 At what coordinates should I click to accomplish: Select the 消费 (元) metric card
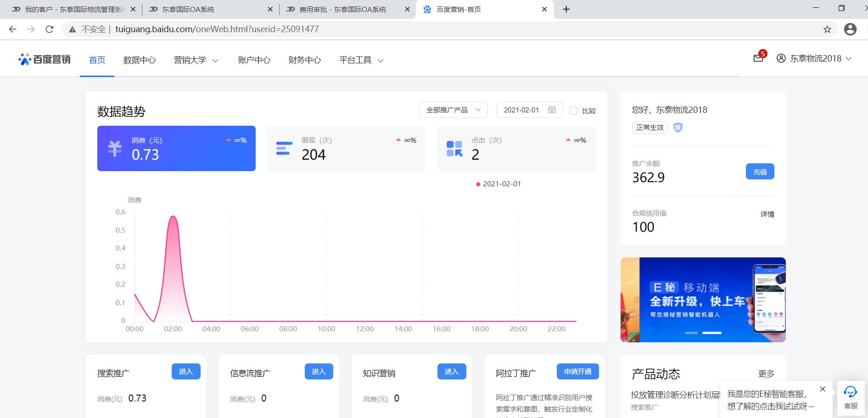click(176, 148)
